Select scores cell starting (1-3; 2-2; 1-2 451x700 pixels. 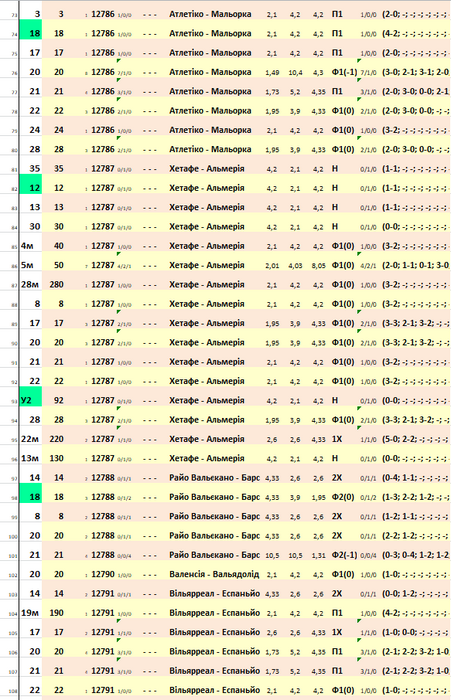(x=415, y=497)
